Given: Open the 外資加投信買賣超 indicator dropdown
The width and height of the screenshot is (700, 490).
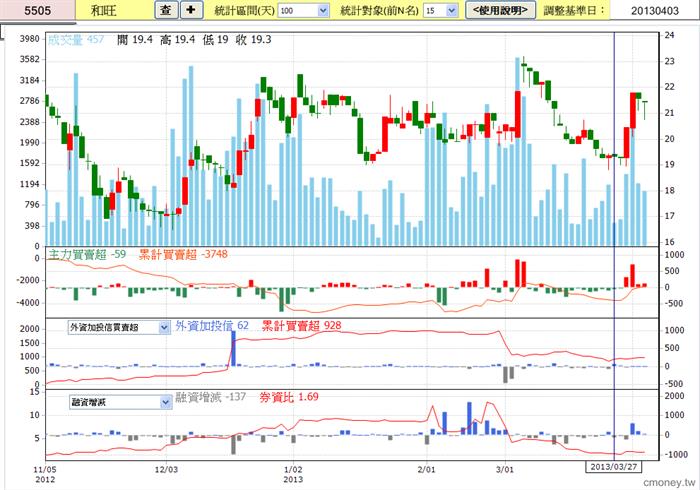Looking at the screenshot, I should click(x=119, y=327).
